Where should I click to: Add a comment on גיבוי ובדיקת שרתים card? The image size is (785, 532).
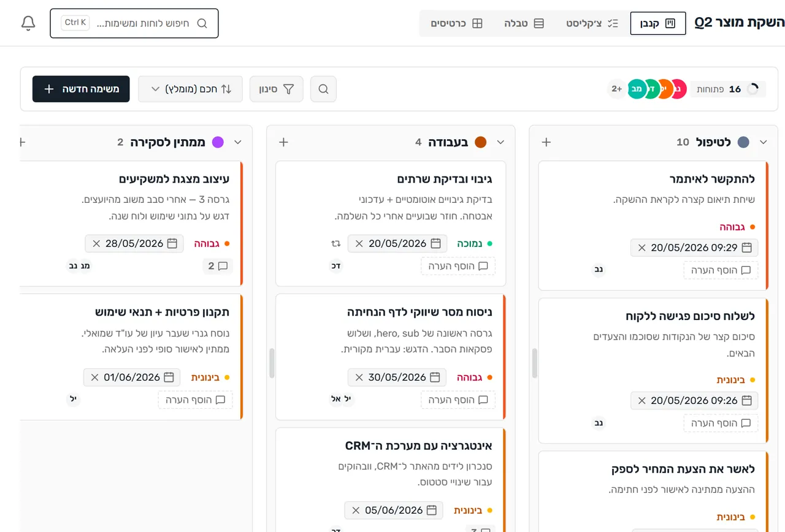coord(458,266)
